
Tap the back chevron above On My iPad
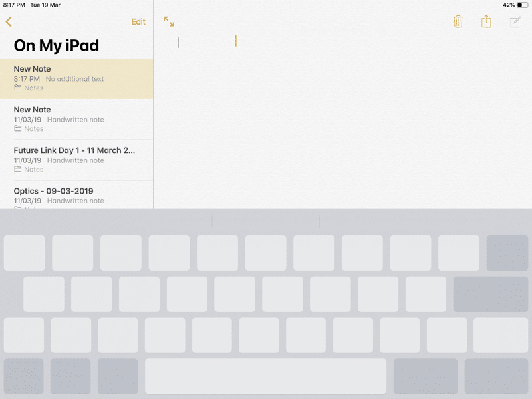[9, 22]
